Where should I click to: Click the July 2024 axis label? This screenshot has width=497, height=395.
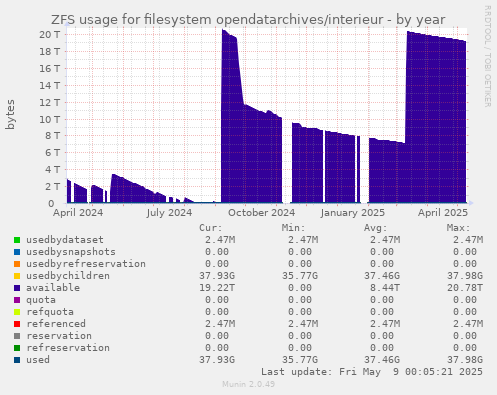(169, 213)
